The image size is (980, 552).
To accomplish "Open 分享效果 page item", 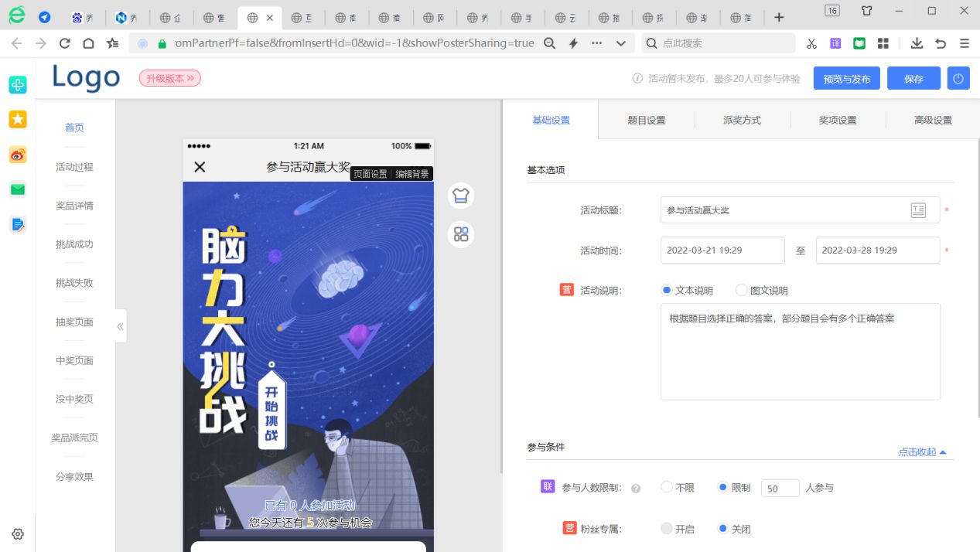I will [x=74, y=477].
